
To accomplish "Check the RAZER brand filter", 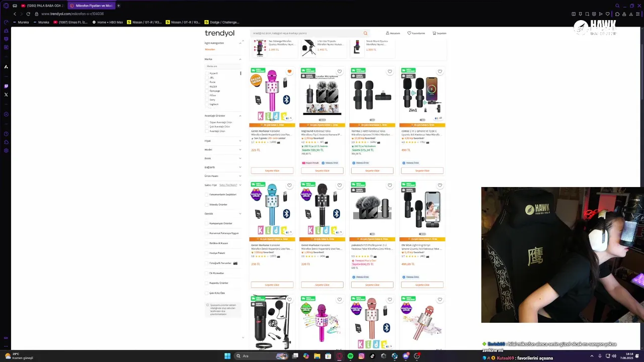I will pos(207,86).
